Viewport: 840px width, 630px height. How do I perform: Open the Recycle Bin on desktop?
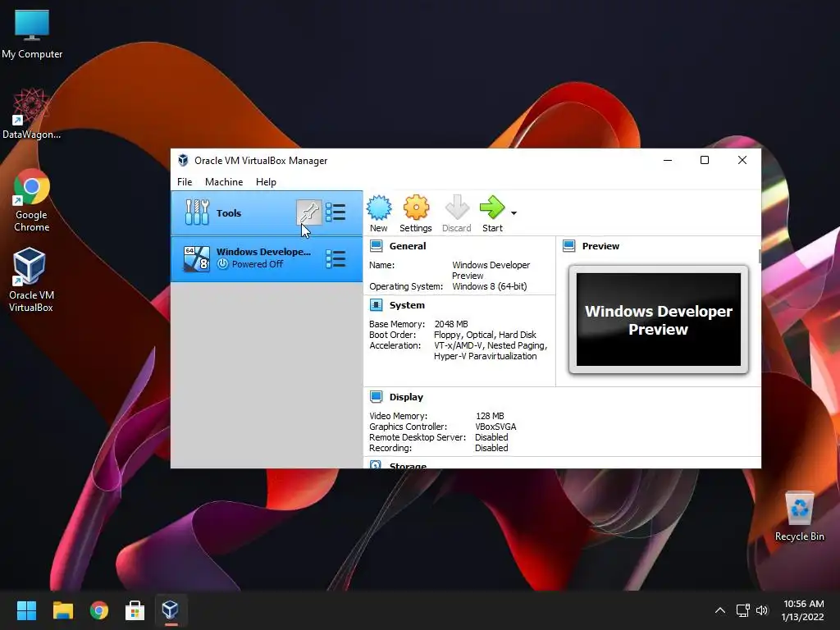tap(799, 517)
